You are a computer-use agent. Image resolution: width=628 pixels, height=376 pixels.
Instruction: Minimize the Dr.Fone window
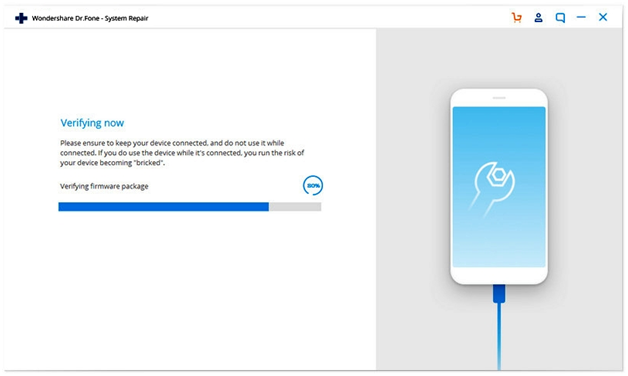[x=581, y=17]
